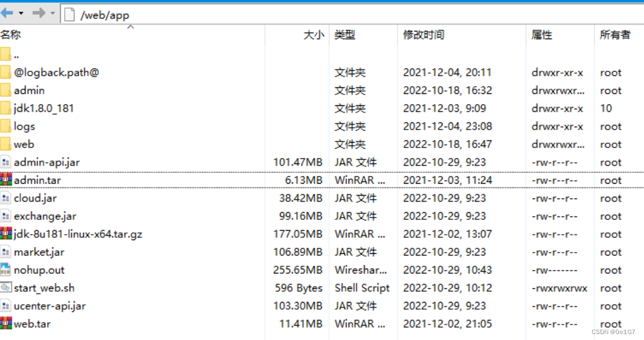644x340 pixels.
Task: Click the back navigation arrow
Action: click(7, 13)
